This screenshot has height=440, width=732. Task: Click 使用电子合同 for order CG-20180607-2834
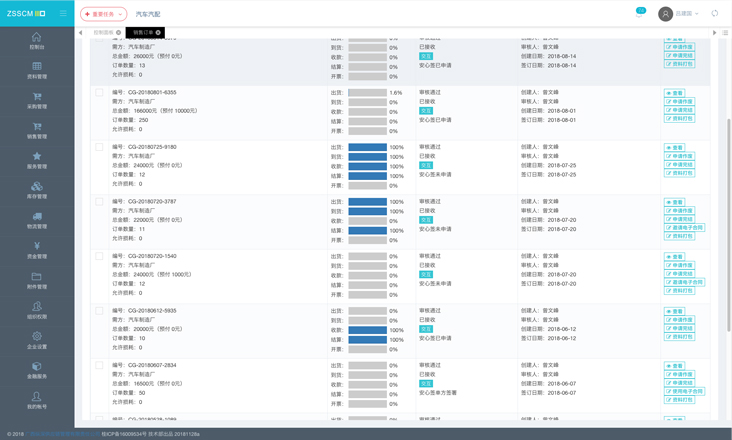[684, 391]
